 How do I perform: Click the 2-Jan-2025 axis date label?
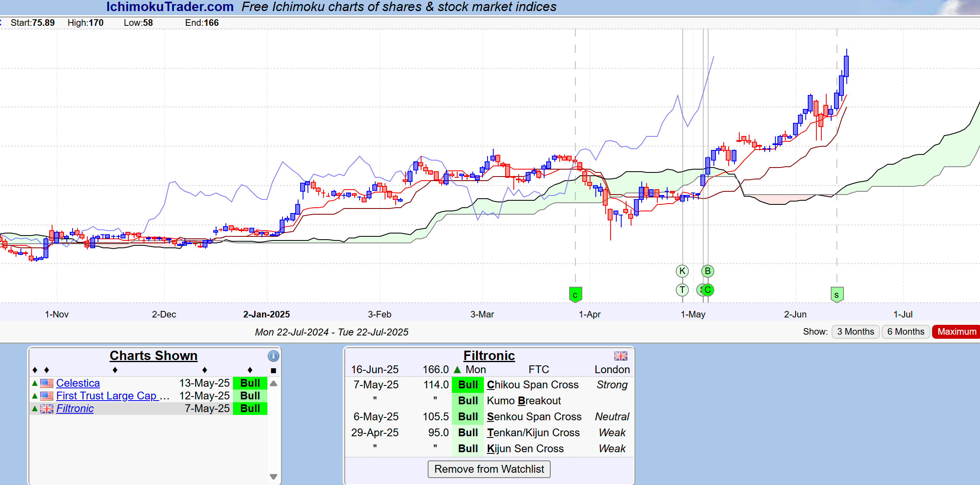[x=267, y=314]
